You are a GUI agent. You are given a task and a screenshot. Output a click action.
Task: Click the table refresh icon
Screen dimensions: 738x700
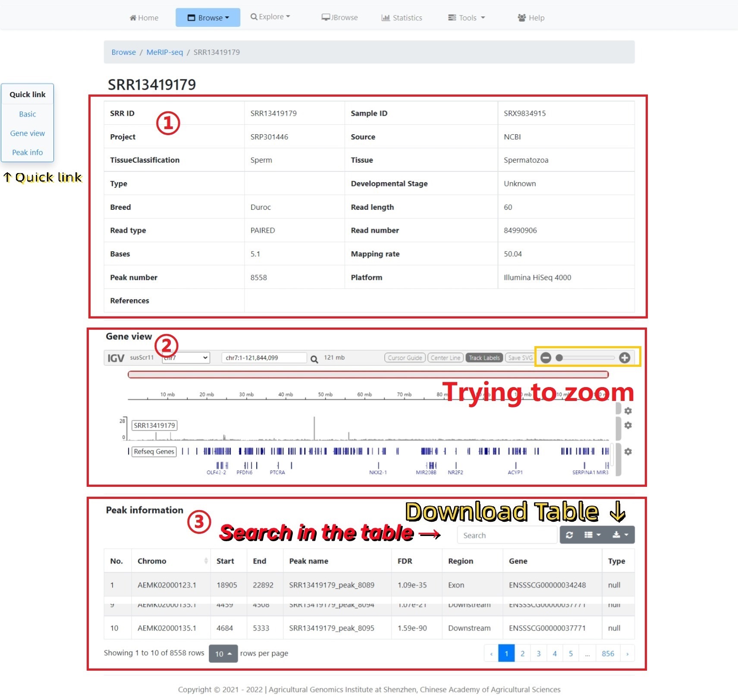point(569,535)
